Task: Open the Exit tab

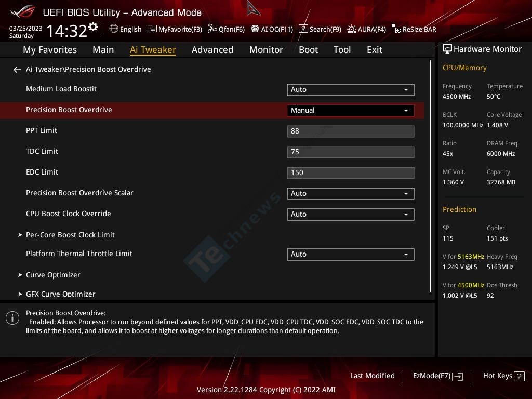Action: (375, 50)
